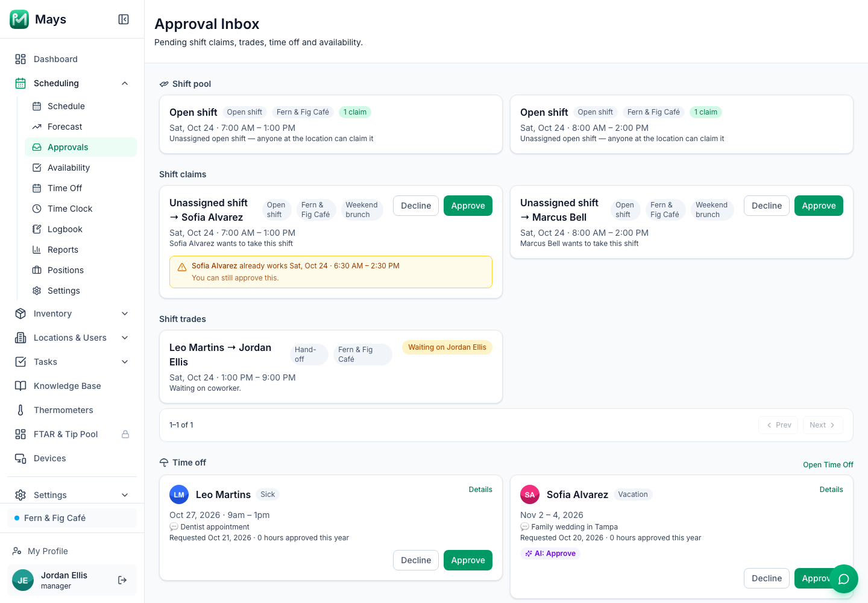Click the 1 claim badge on the 8:00 AM shift

click(705, 112)
